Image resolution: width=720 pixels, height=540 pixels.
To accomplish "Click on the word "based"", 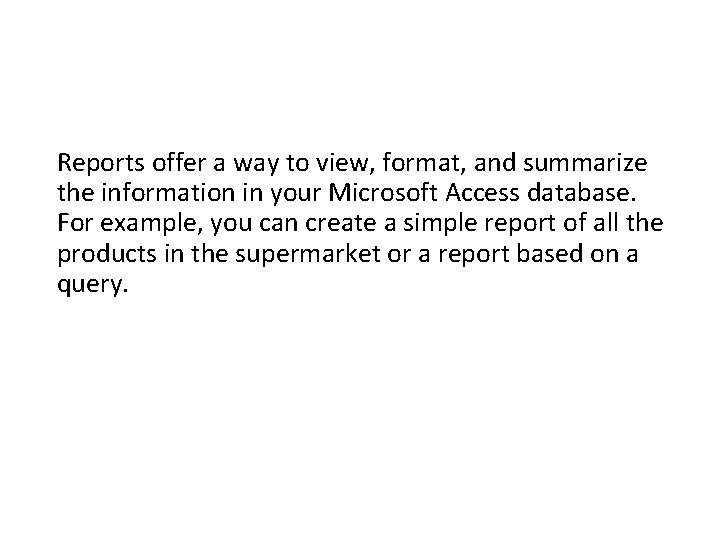I will pyautogui.click(x=550, y=253).
